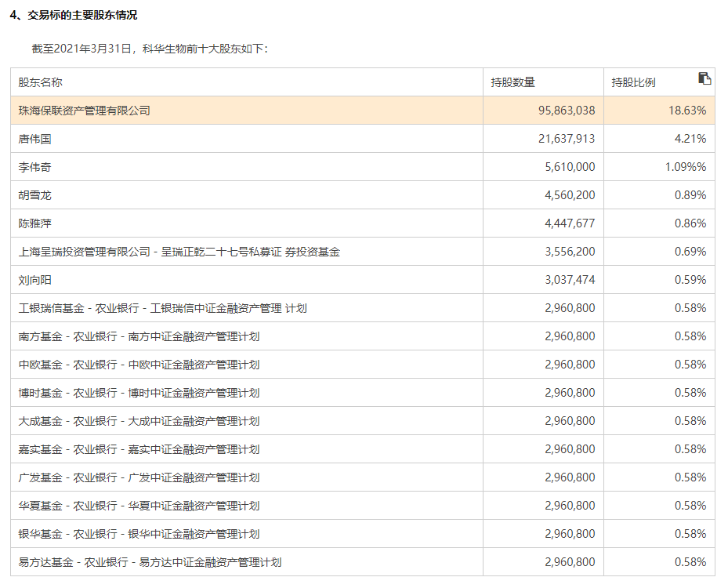
Task: Click the 博时基金 row name
Action: [139, 394]
